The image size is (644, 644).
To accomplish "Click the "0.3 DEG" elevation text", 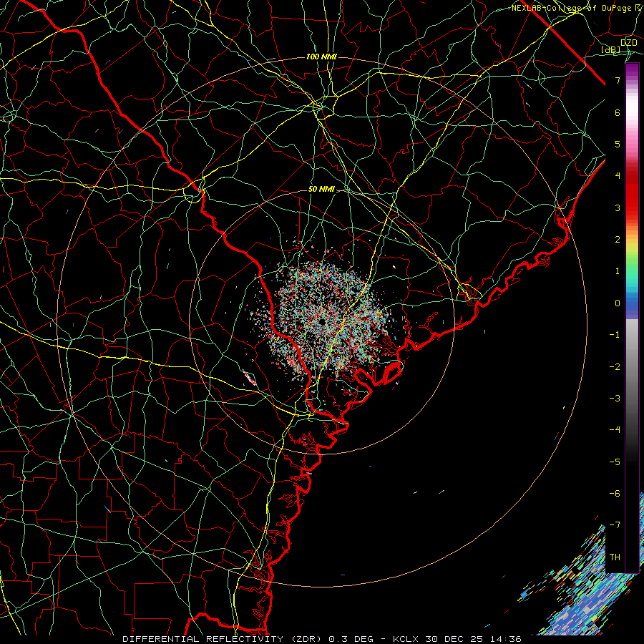I will (x=351, y=639).
